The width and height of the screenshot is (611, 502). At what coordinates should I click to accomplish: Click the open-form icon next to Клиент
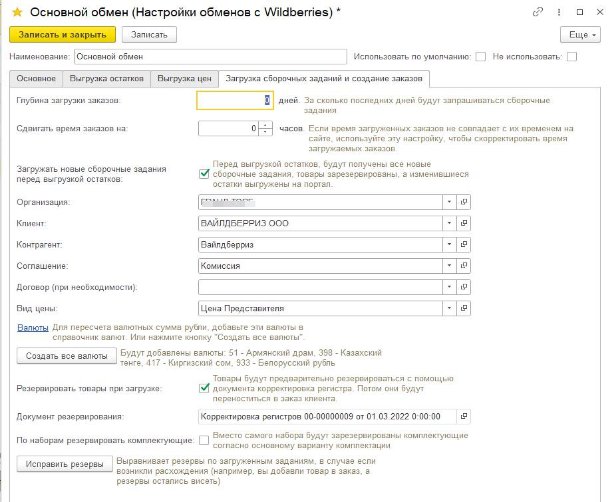coord(463,223)
